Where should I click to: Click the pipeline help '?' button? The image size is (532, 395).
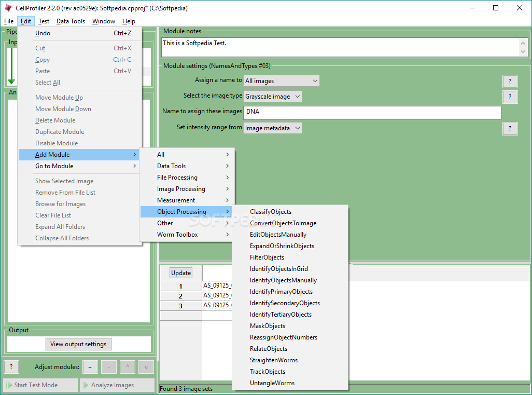(11, 367)
